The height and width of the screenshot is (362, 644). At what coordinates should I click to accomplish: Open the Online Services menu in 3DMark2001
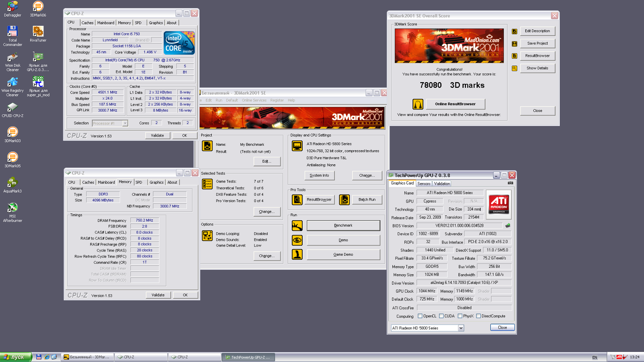254,100
